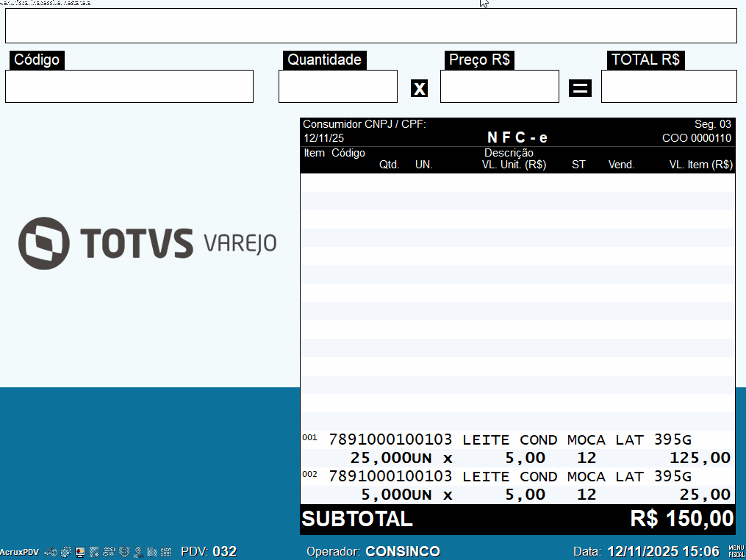The image size is (746, 560).
Task: Click the VL. Item (R$) column header
Action: 701,165
